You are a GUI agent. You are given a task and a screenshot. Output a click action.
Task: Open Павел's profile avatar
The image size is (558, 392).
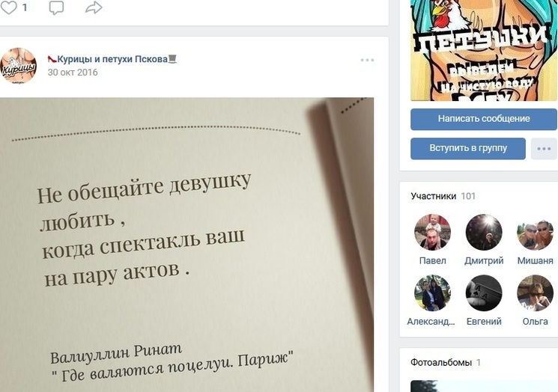(x=432, y=232)
